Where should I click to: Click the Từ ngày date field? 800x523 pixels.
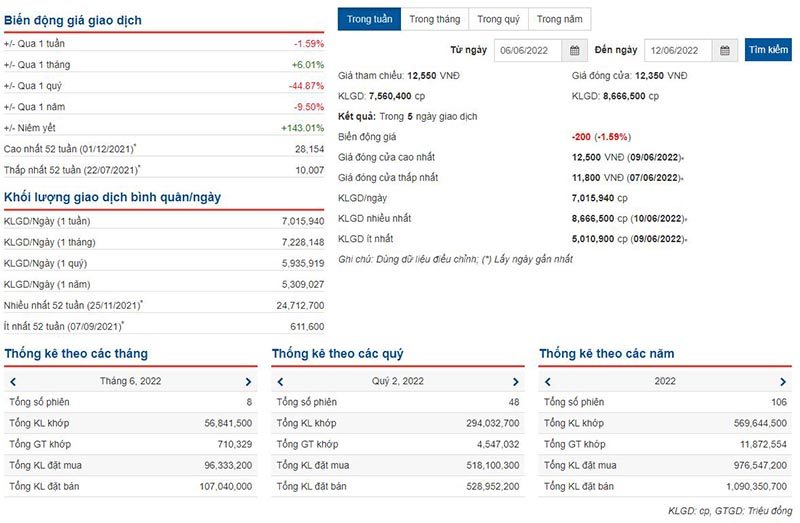click(x=528, y=50)
